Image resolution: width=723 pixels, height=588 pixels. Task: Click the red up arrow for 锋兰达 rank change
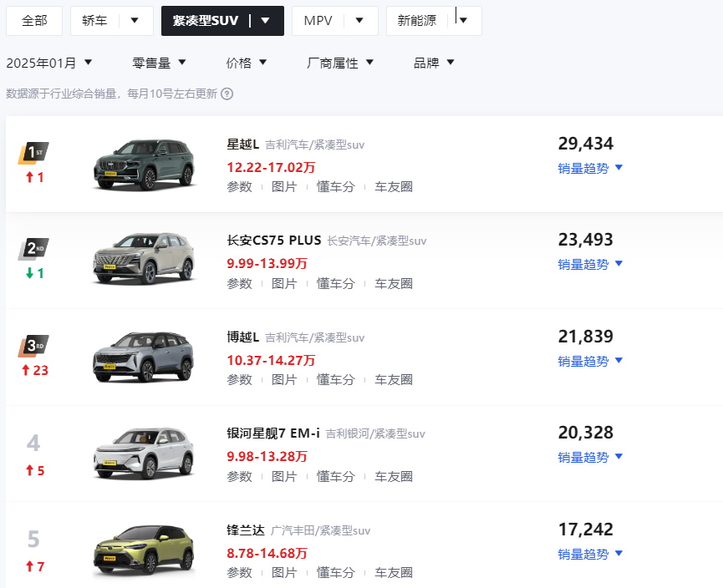click(29, 566)
